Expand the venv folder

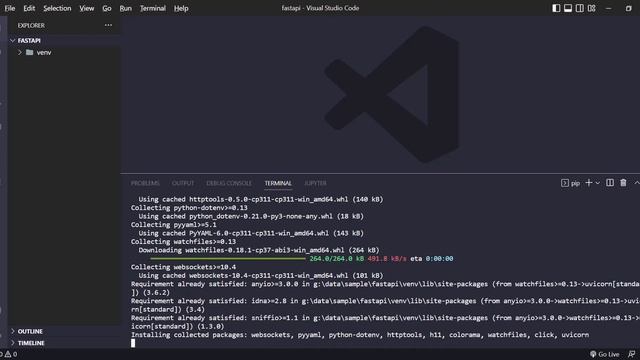pos(19,52)
